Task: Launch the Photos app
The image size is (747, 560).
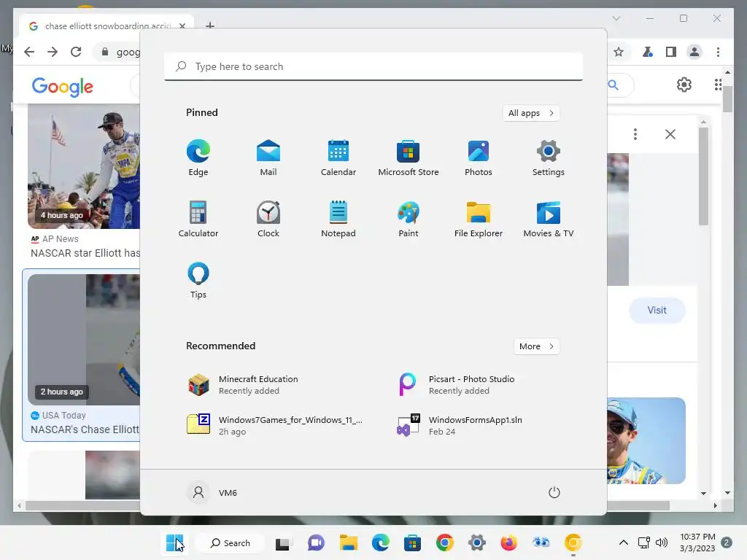Action: 479,158
